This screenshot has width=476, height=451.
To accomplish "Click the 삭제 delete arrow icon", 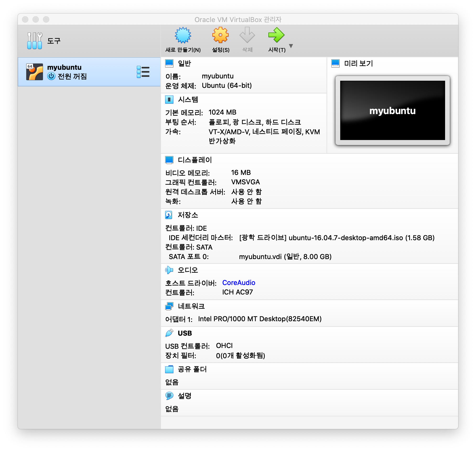I will (x=247, y=35).
